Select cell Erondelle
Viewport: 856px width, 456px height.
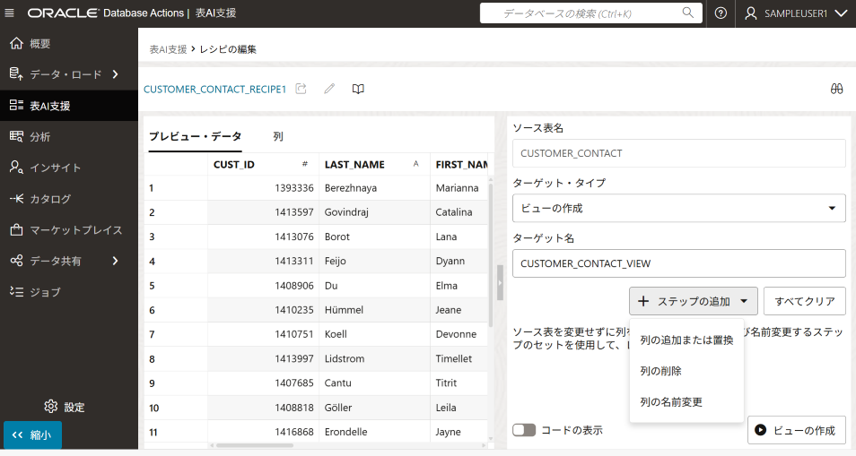[374, 432]
